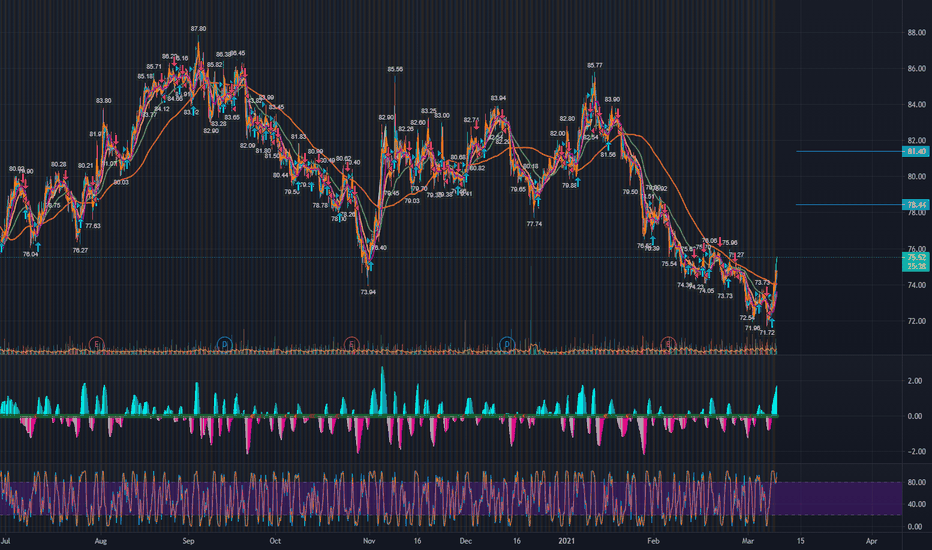Image resolution: width=932 pixels, height=550 pixels.
Task: Click the 85.77 January high label
Action: tap(594, 65)
